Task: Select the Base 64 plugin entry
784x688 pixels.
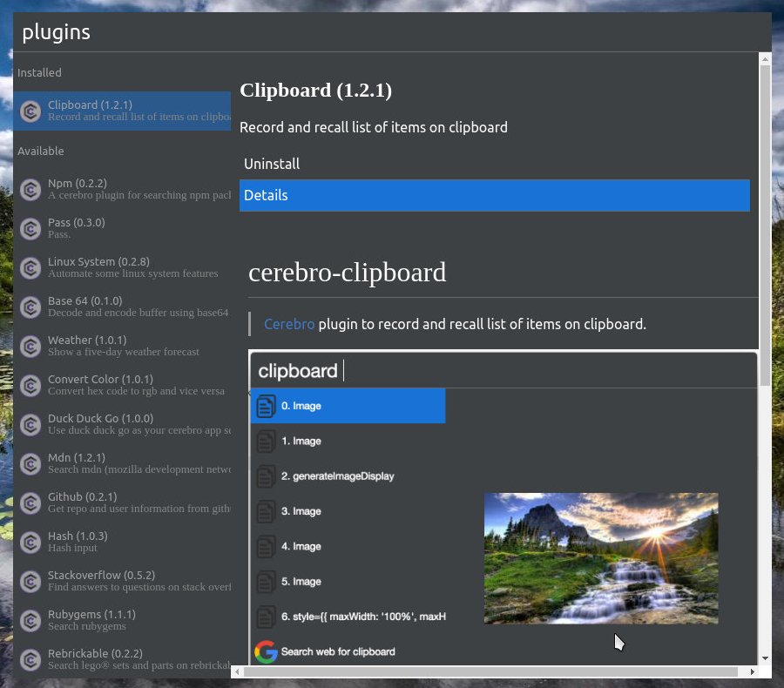Action: [x=122, y=307]
